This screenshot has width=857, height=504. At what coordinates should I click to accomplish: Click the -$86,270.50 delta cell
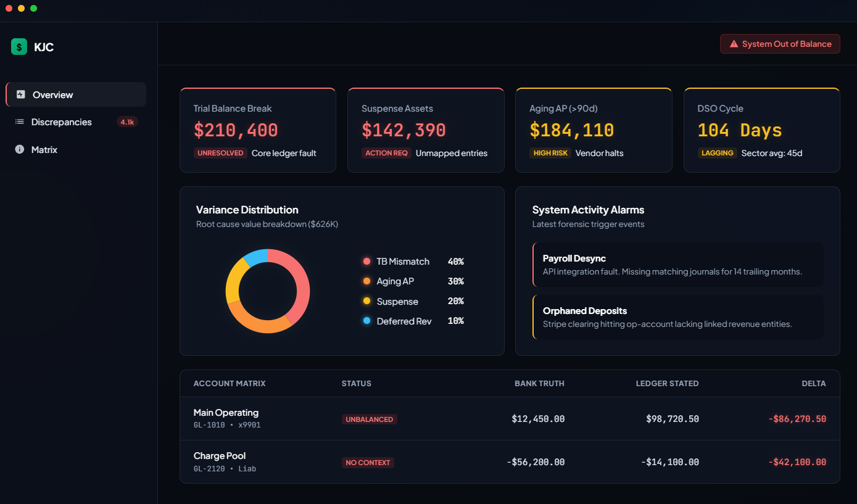coord(797,419)
